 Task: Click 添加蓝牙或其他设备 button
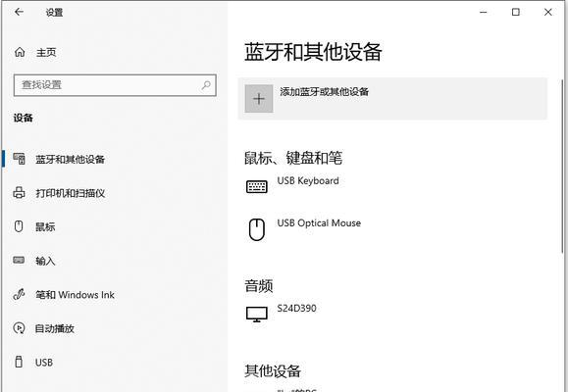coord(392,98)
